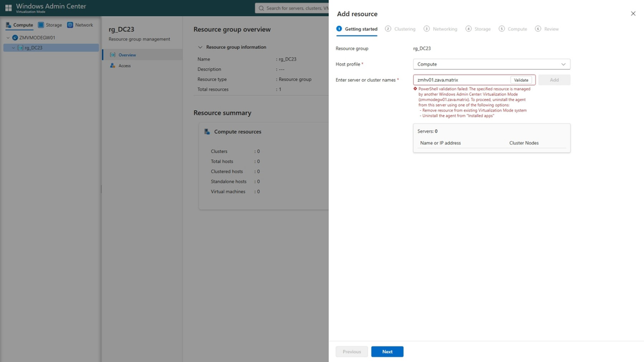Click the Resource summary heading
644x362 pixels.
[222, 113]
